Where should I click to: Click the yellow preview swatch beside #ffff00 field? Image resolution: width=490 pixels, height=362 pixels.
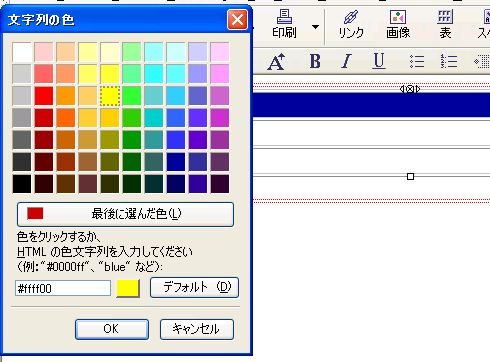click(128, 288)
